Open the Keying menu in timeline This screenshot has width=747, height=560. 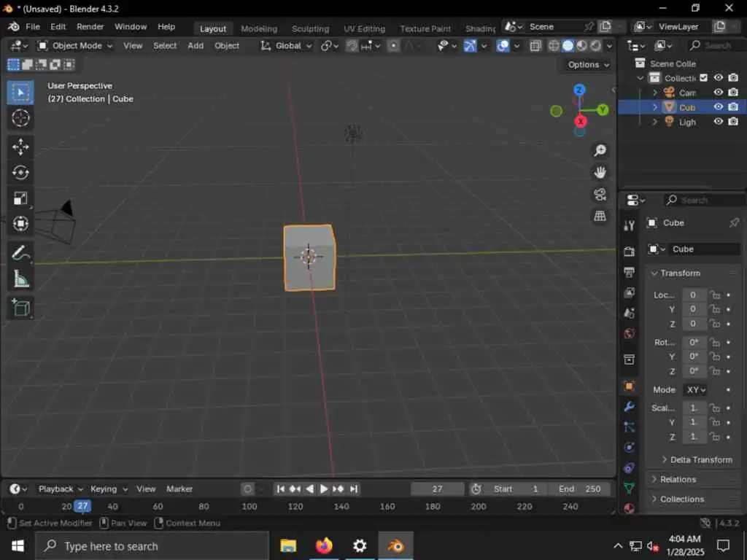(x=108, y=489)
